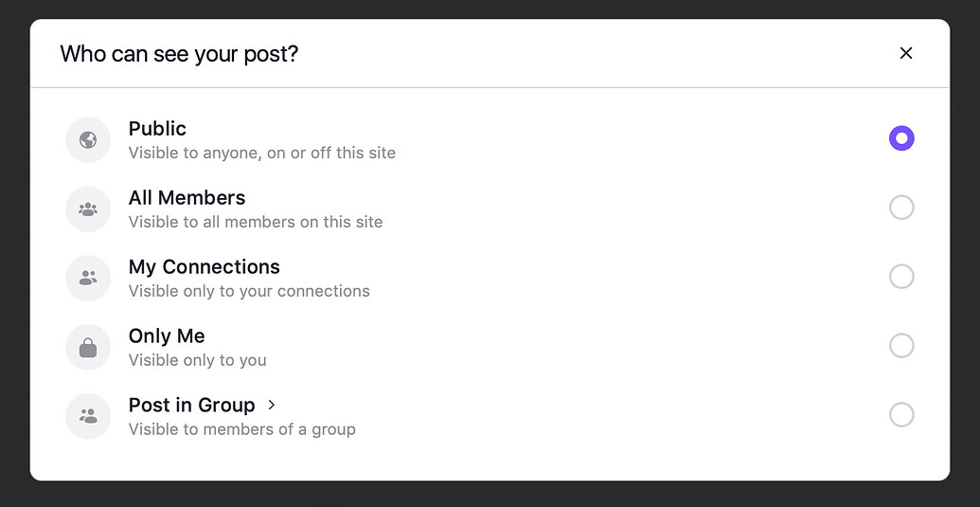Select the All Members radio button
This screenshot has width=980, height=507.
point(901,208)
